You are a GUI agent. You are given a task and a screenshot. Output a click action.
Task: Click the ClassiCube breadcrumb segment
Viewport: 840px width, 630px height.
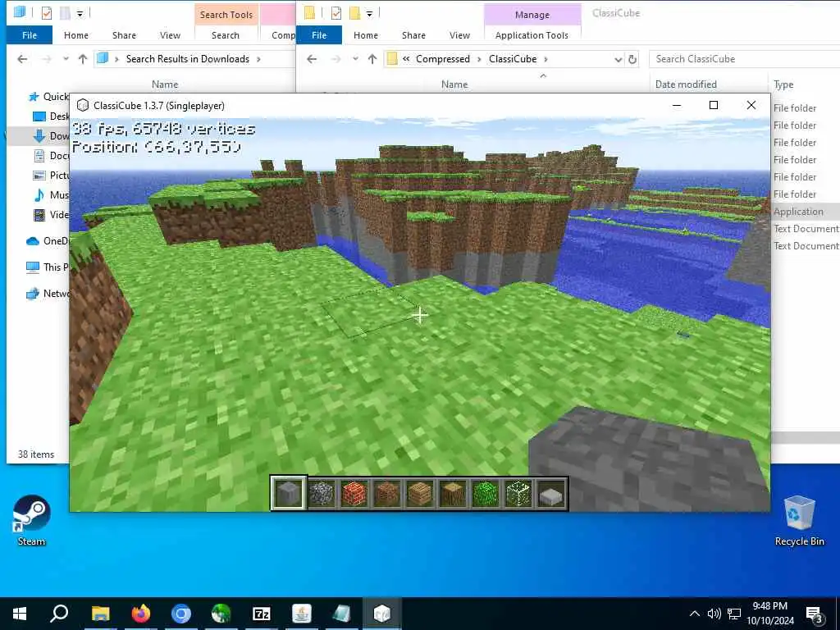(x=513, y=59)
